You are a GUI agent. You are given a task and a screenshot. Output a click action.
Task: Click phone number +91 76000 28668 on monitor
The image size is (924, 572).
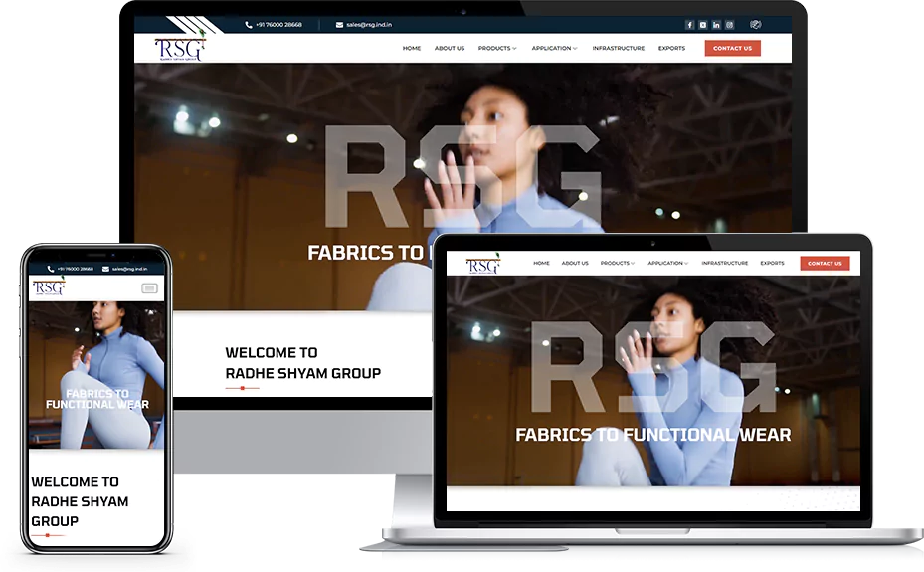click(278, 25)
